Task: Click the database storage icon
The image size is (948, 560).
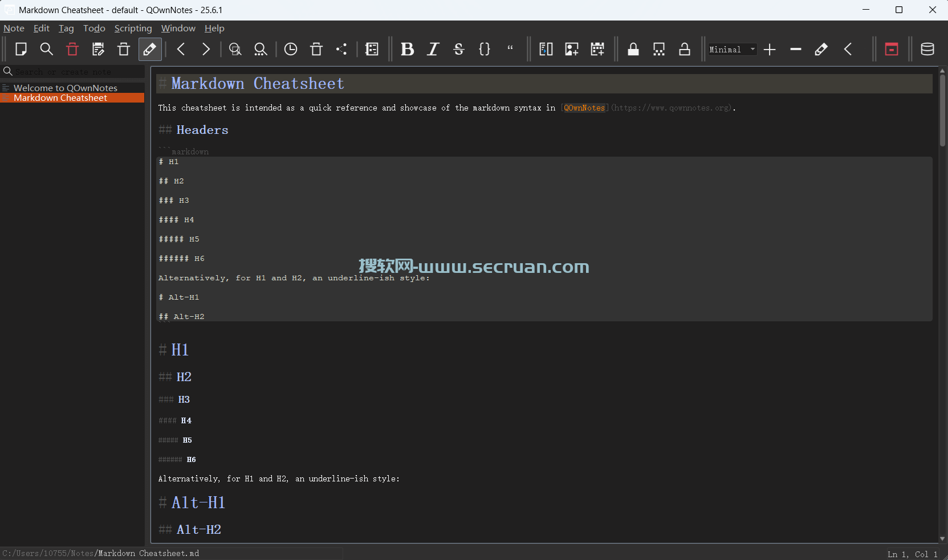Action: [927, 50]
